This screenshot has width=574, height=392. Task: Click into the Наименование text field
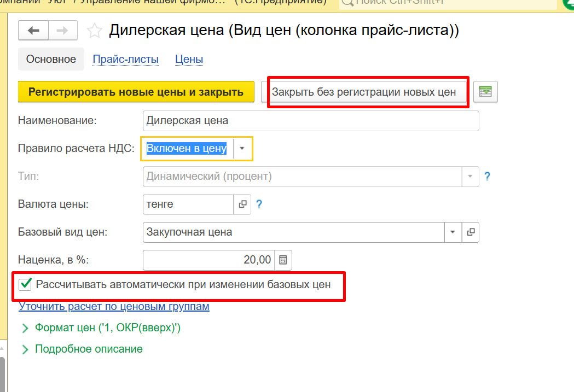click(x=310, y=121)
